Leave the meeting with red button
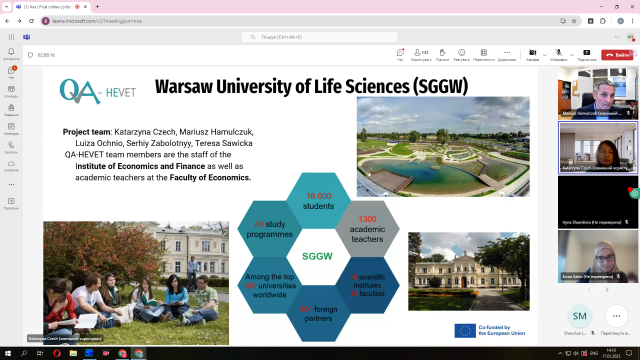Image resolution: width=640 pixels, height=360 pixels. pyautogui.click(x=617, y=55)
